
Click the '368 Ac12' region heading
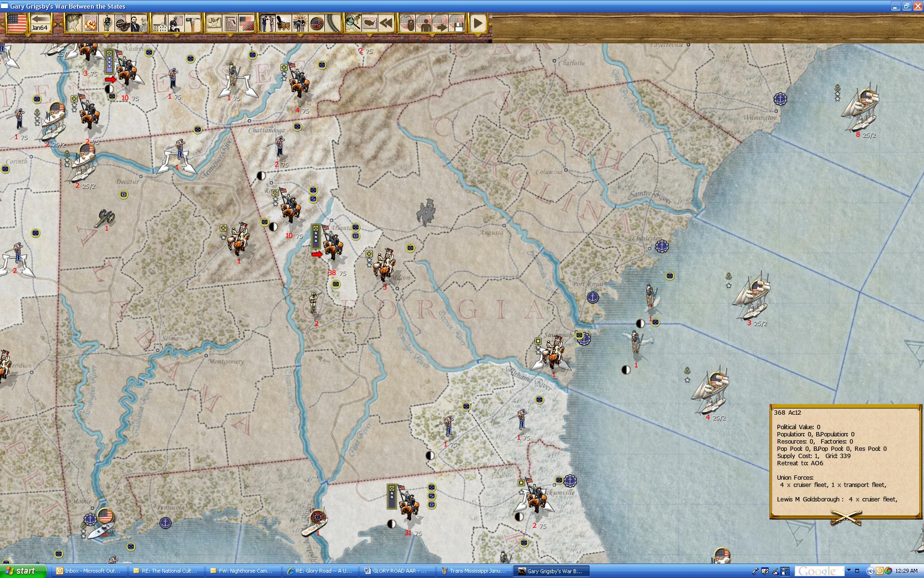pos(787,412)
